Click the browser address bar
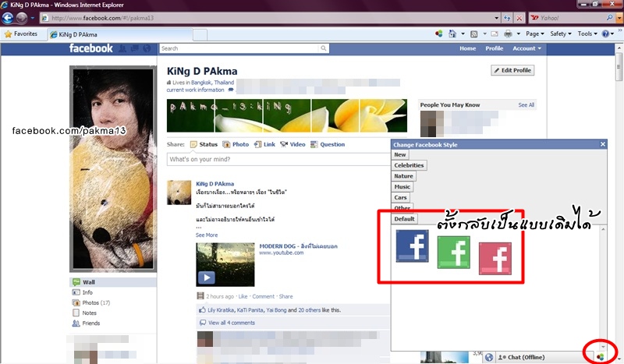624x364 pixels. tap(267, 18)
